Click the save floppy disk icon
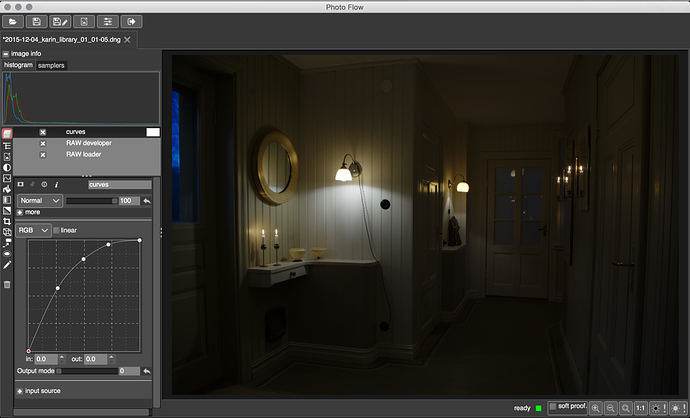Viewport: 690px width, 418px height. (36, 21)
